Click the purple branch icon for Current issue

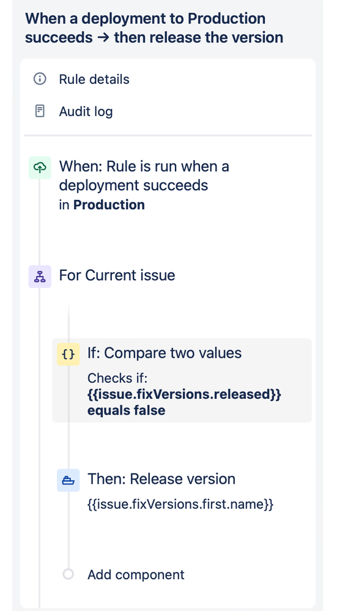[40, 276]
